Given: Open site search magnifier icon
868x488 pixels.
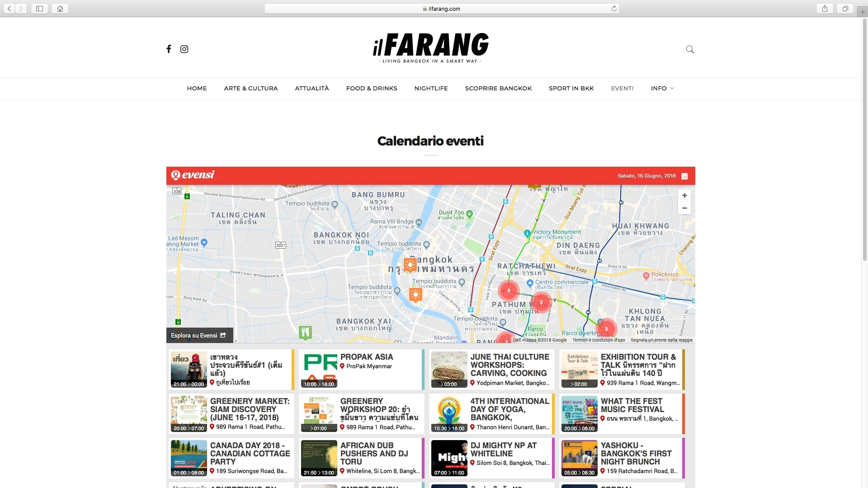Looking at the screenshot, I should (690, 49).
